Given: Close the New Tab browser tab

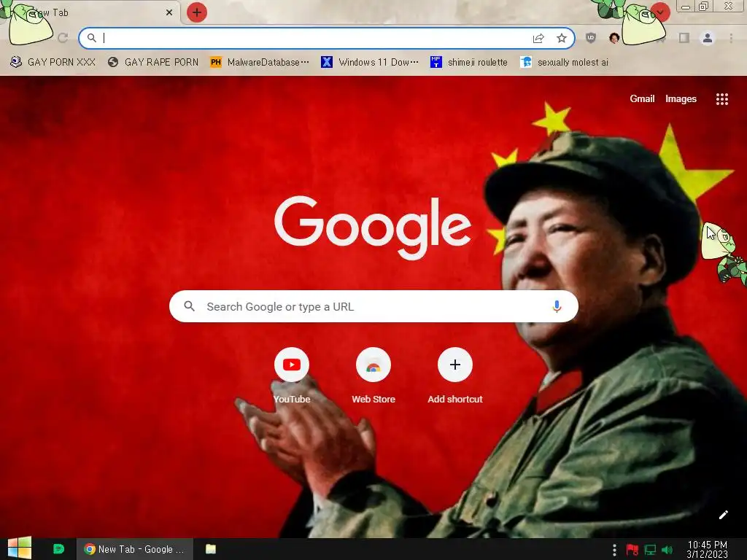Looking at the screenshot, I should pos(169,12).
